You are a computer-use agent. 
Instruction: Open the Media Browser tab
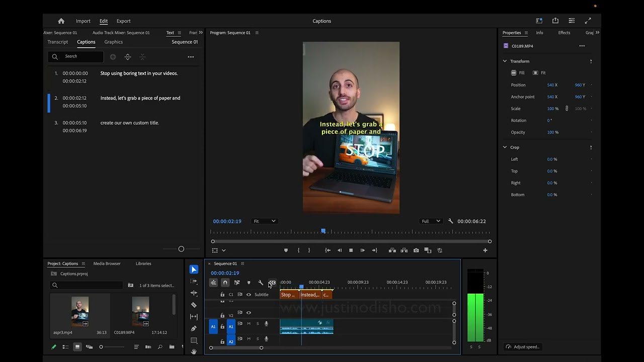107,263
